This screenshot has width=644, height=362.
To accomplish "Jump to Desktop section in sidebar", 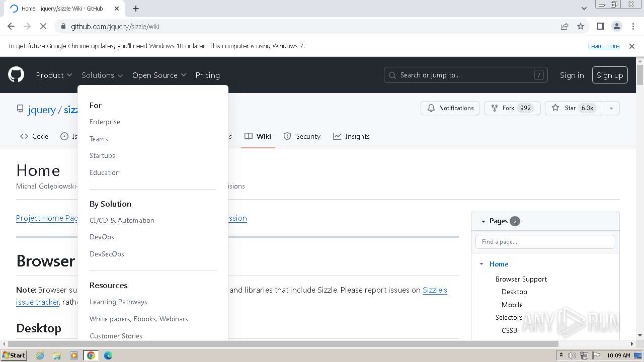I will tap(514, 292).
